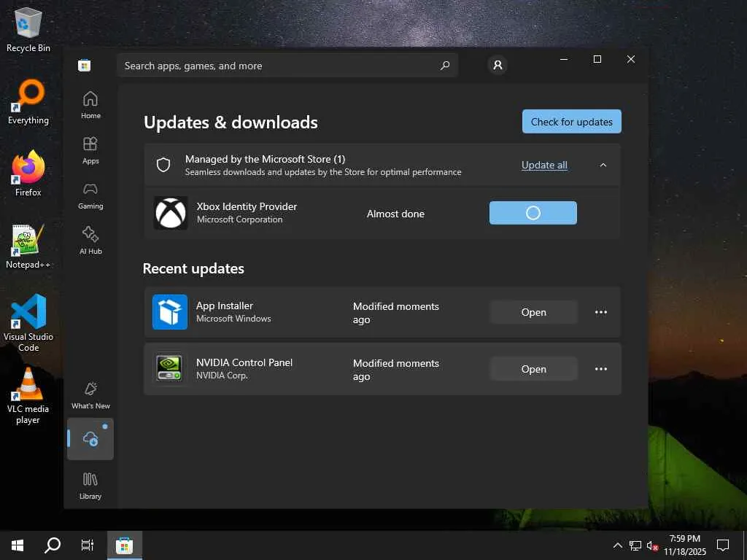
Task: Open the Windows Start menu
Action: pyautogui.click(x=18, y=545)
